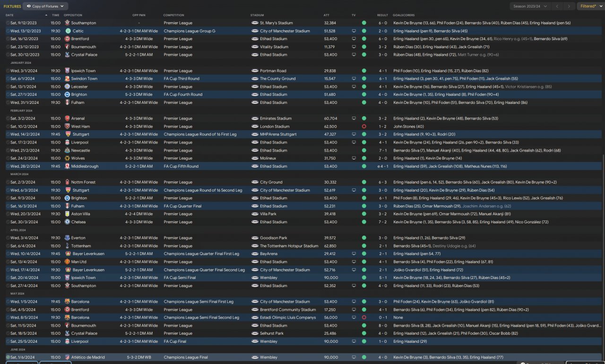
Task: Click the stadium icon beside Emirates Stadium
Action: [x=255, y=119]
